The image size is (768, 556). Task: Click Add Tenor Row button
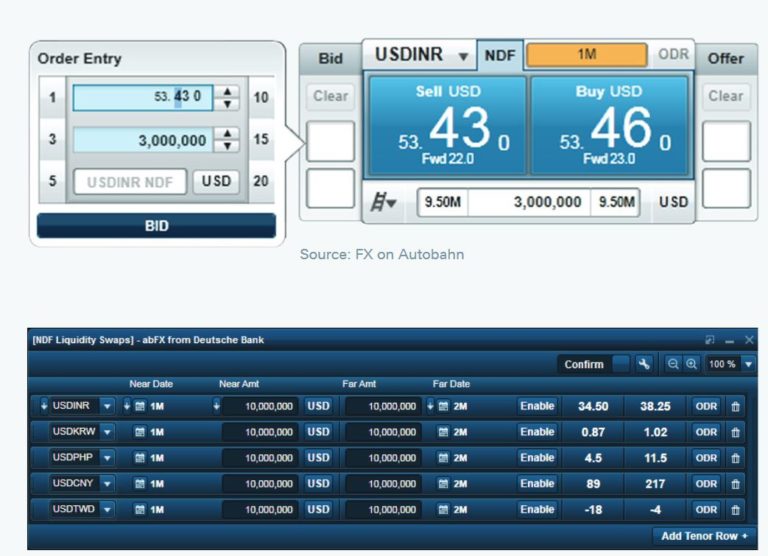pyautogui.click(x=704, y=536)
